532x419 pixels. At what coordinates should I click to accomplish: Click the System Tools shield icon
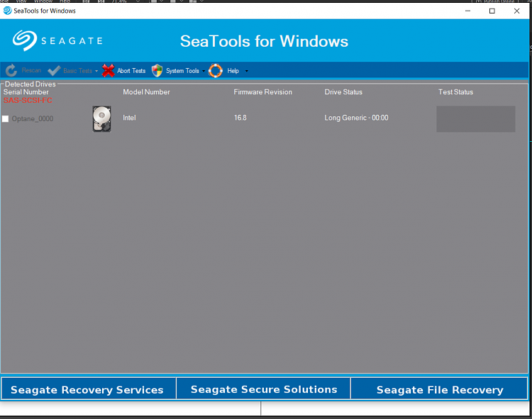157,71
